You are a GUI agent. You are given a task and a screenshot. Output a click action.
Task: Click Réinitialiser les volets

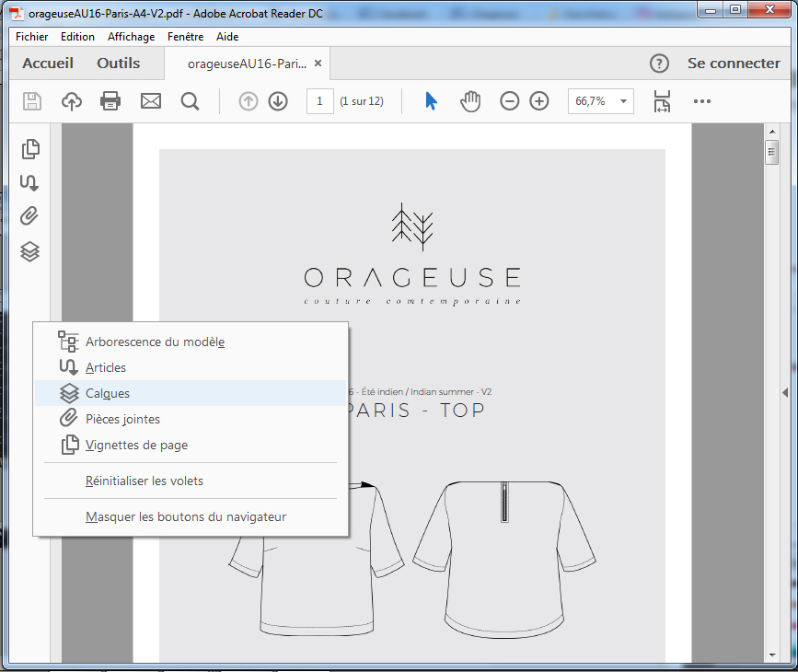[191, 481]
